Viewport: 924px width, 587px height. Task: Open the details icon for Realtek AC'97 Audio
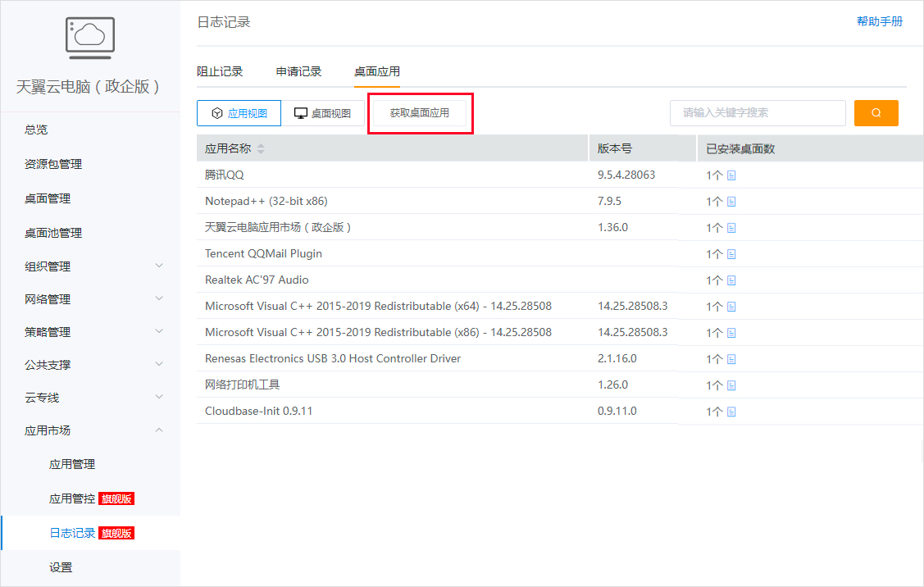coord(731,280)
